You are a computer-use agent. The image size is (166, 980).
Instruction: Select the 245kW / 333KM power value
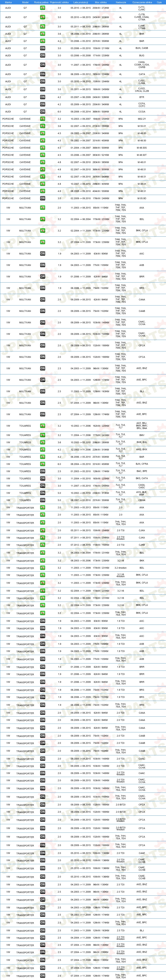click(101, 17)
